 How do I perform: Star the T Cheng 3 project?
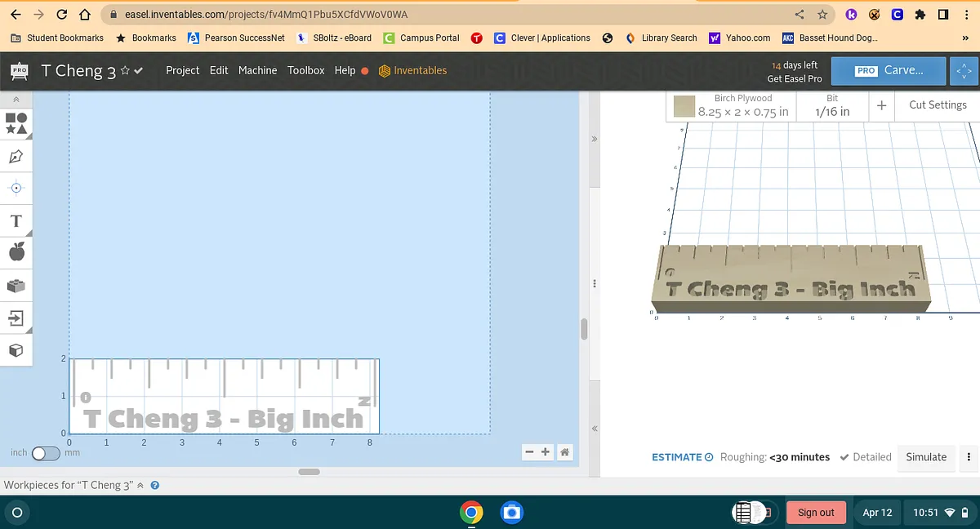[x=125, y=71]
